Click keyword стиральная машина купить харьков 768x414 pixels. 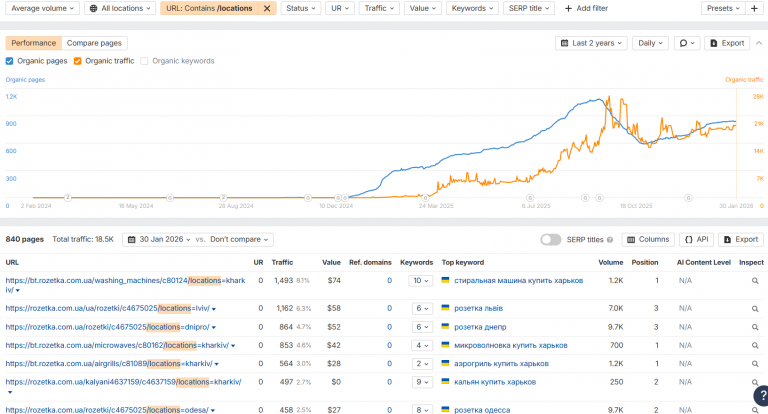pos(519,281)
